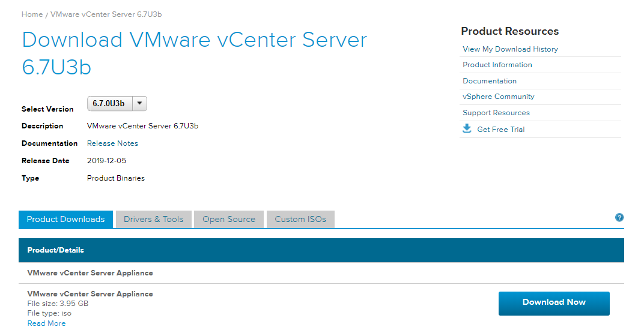Go to Home in the breadcrumb
The width and height of the screenshot is (644, 333).
32,14
